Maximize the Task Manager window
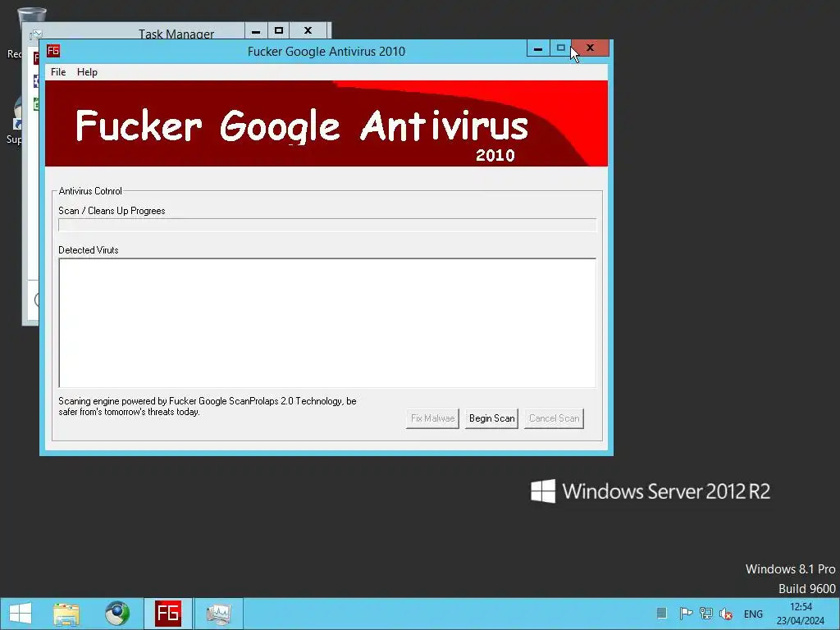This screenshot has width=840, height=630. (x=279, y=31)
